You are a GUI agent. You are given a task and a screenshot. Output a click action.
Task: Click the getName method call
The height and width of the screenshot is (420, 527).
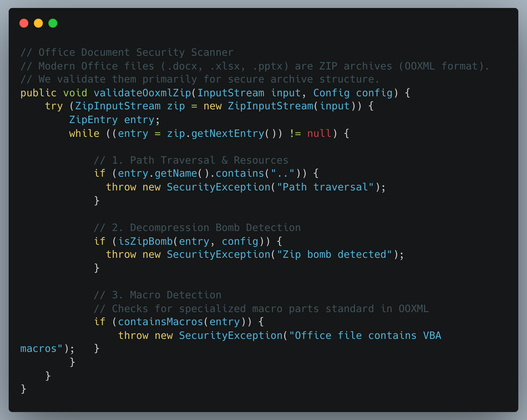(x=176, y=173)
